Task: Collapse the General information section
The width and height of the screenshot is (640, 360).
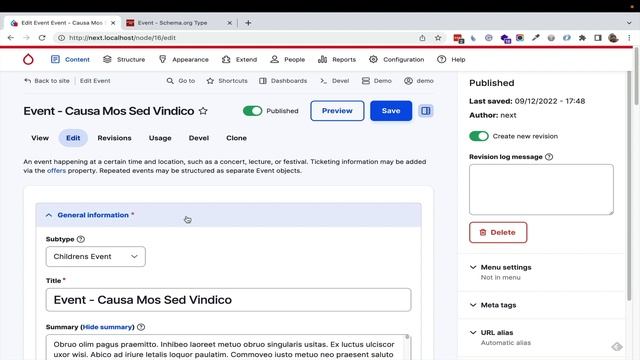Action: click(229, 215)
